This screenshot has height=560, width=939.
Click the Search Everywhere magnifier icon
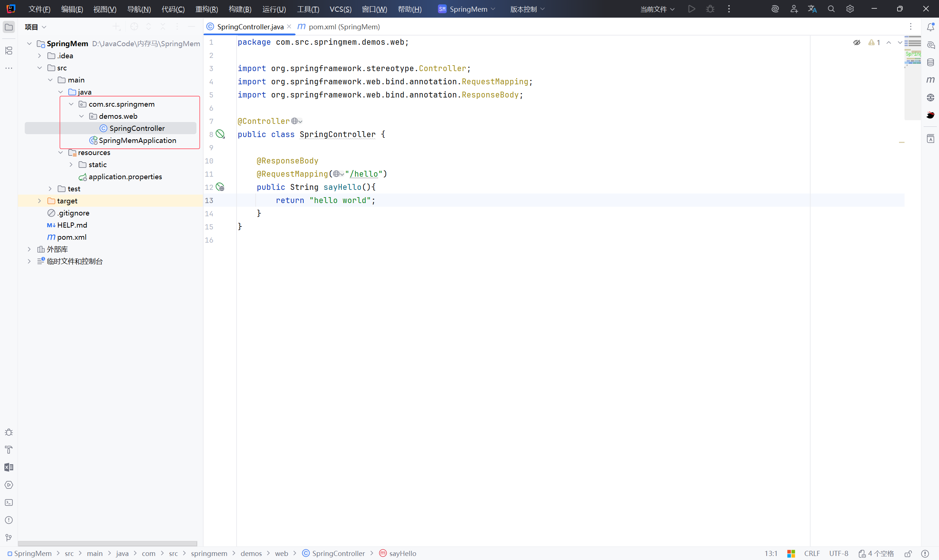tap(831, 9)
